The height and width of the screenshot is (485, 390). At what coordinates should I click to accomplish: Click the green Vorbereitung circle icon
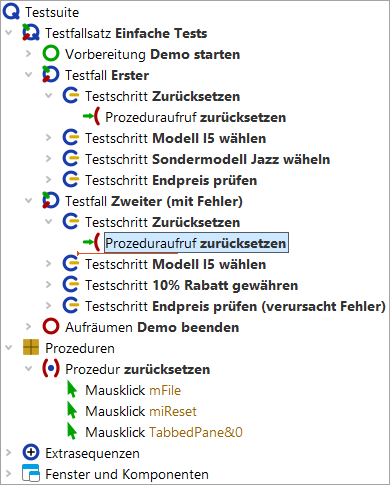(51, 54)
